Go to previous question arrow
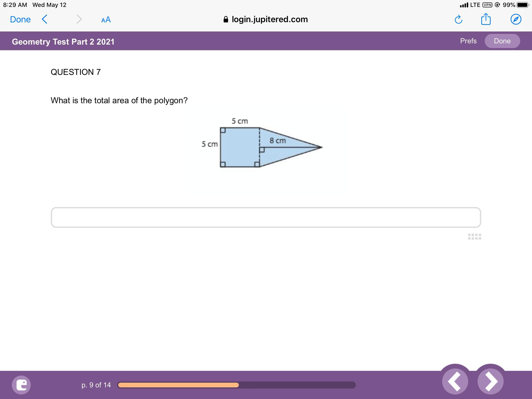This screenshot has height=399, width=532. (455, 381)
